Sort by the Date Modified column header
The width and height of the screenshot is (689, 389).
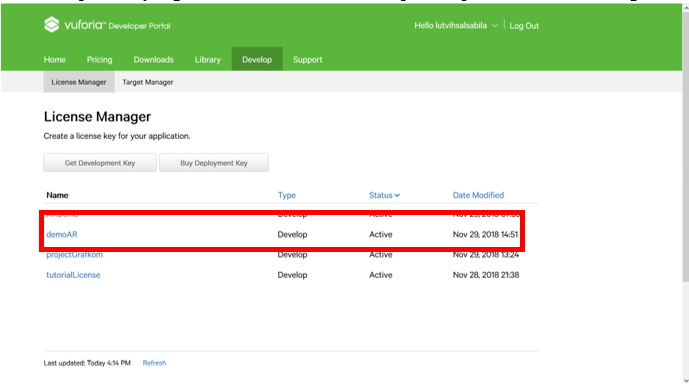(478, 195)
